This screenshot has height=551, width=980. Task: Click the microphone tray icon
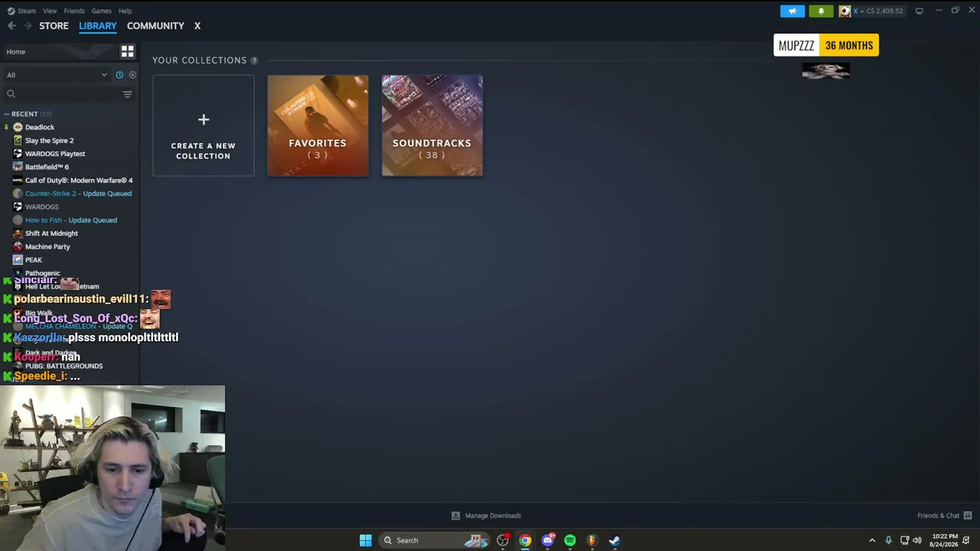(x=888, y=540)
